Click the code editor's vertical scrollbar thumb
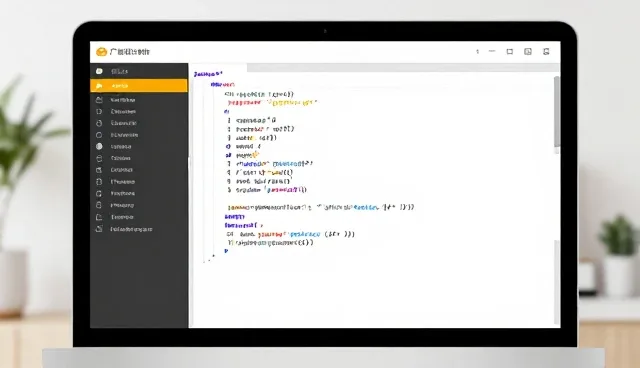This screenshot has height=368, width=640. (x=557, y=112)
